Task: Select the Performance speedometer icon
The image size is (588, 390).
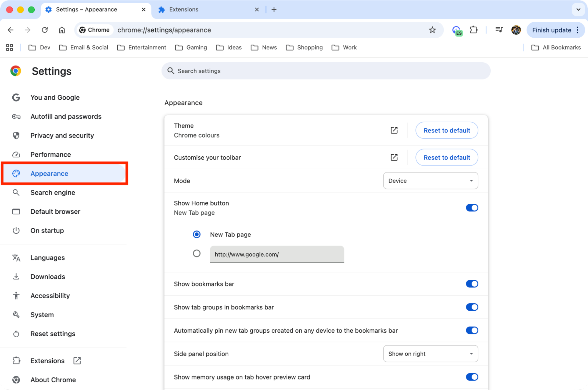Action: [x=16, y=154]
